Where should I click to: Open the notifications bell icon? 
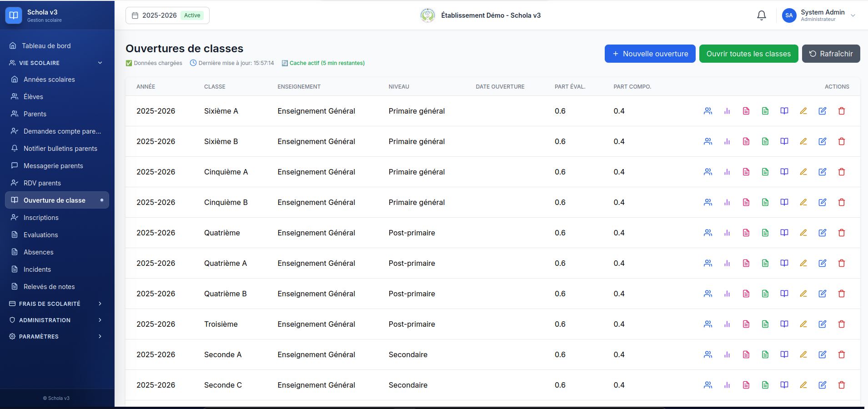[762, 15]
